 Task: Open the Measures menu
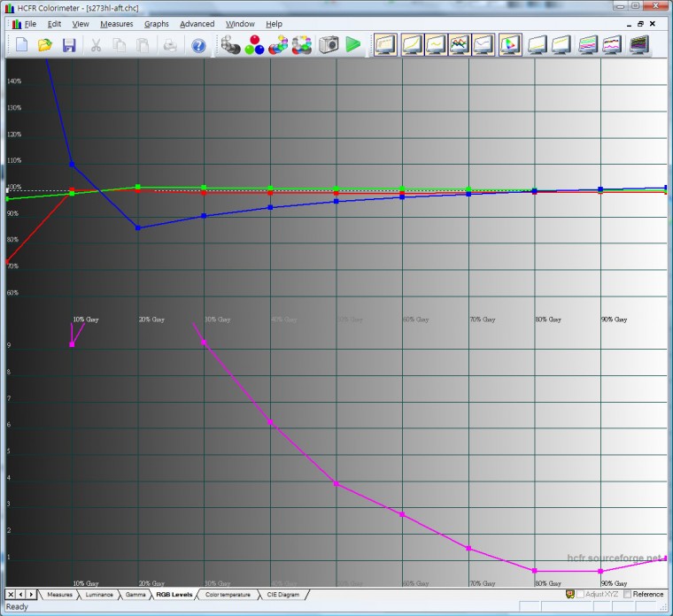tap(117, 24)
